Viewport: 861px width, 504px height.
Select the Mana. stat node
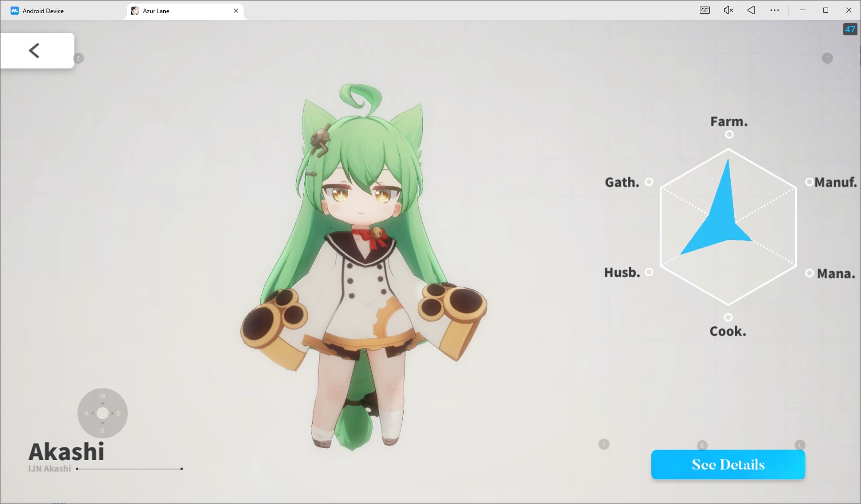tap(809, 273)
